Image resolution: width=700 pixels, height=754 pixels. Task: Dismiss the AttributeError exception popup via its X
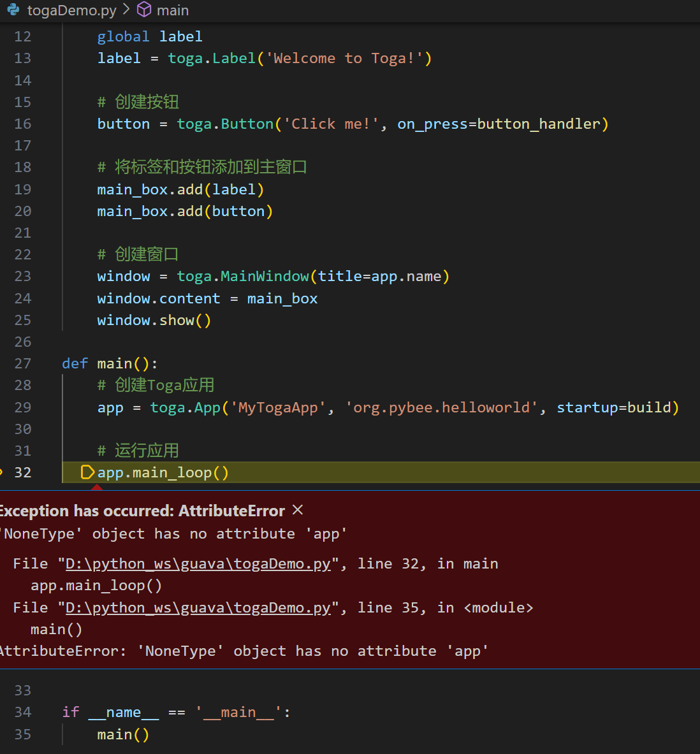297,510
